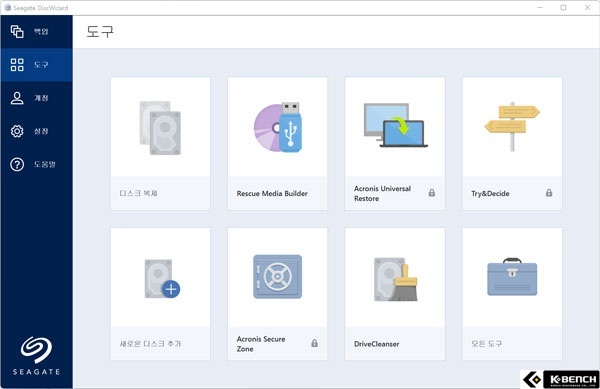Image resolution: width=600 pixels, height=389 pixels.
Task: Click the Acronis Secure Zone label
Action: pyautogui.click(x=261, y=344)
